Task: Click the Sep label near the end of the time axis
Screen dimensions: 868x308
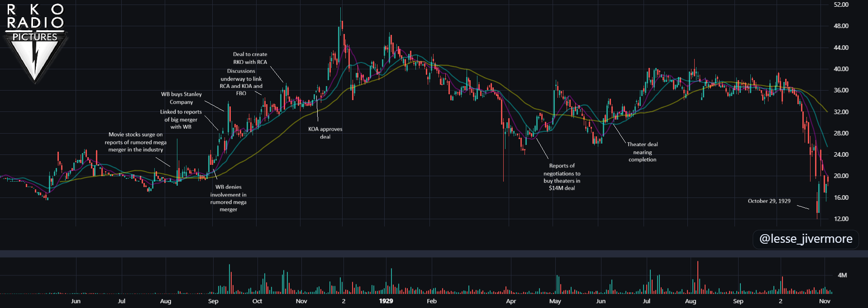Action: [738, 301]
